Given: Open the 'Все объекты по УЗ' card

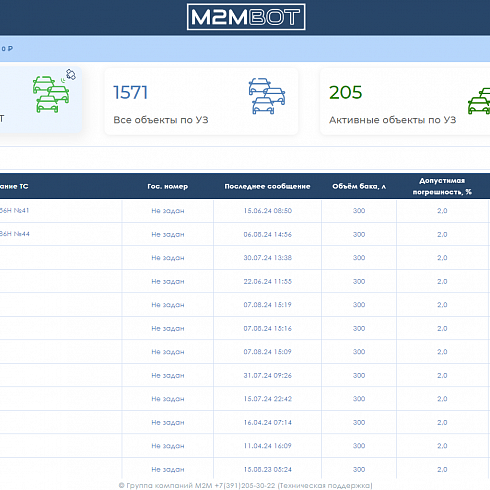Looking at the screenshot, I should 201,101.
